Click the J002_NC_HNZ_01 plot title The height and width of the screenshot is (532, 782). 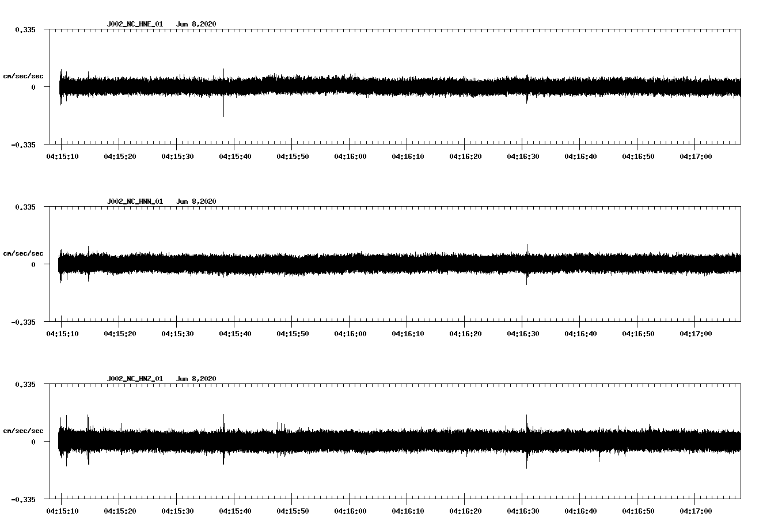coord(135,379)
